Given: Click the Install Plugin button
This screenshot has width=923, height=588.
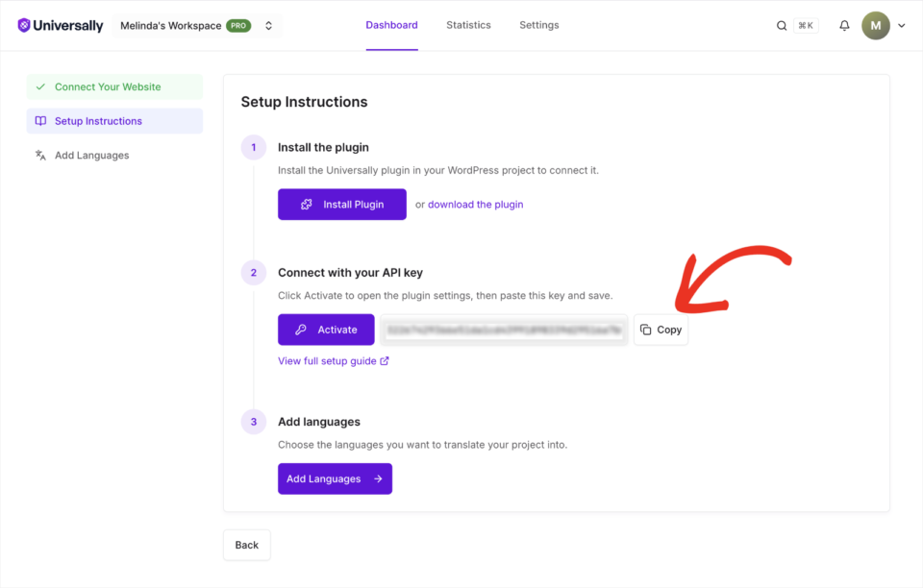Looking at the screenshot, I should 342,204.
